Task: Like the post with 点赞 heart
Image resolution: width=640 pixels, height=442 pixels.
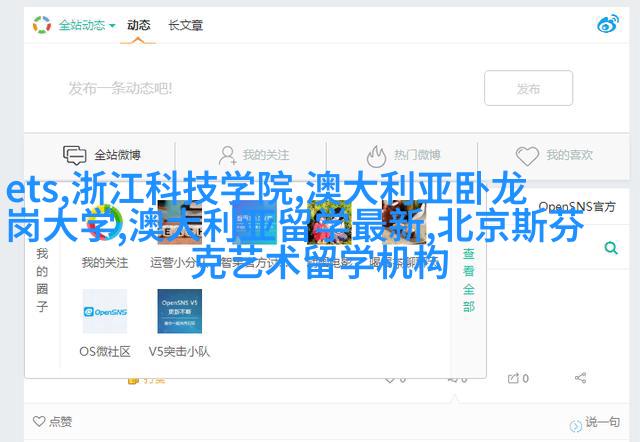Action: 52,421
